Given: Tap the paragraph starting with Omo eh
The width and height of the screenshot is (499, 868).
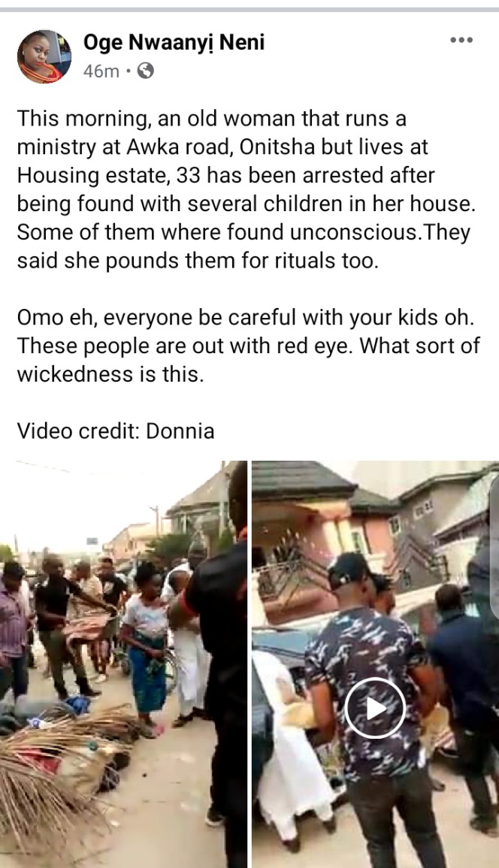Looking at the screenshot, I should pyautogui.click(x=248, y=346).
